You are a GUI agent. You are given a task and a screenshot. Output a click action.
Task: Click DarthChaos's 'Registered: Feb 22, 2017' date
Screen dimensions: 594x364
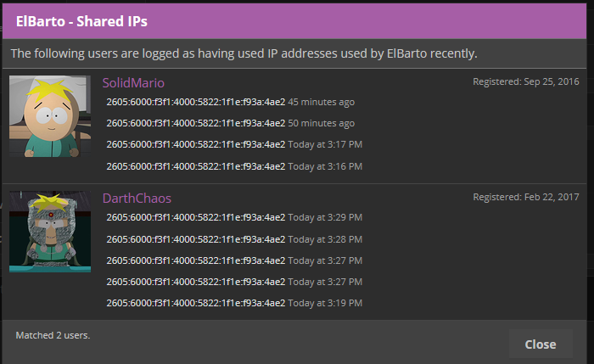click(x=526, y=197)
